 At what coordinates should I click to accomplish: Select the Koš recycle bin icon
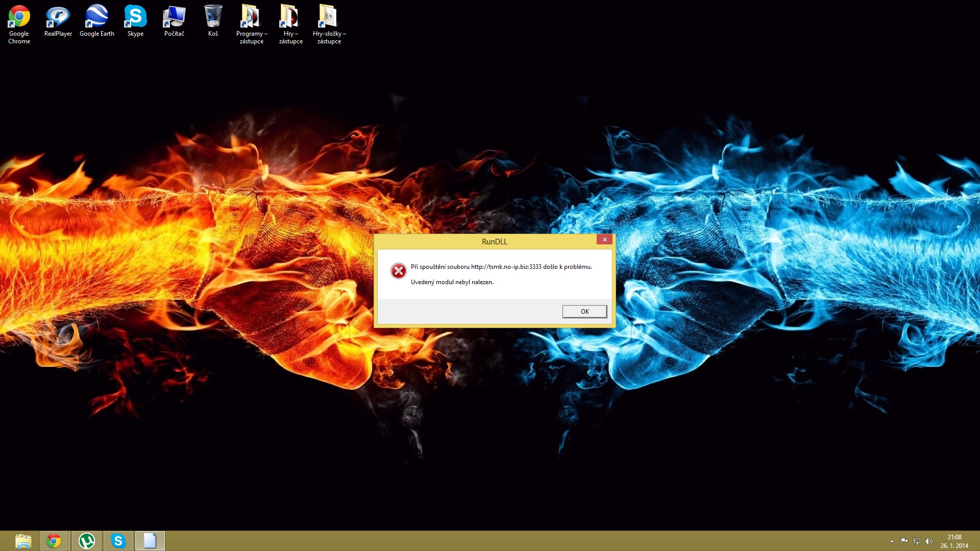click(x=213, y=18)
